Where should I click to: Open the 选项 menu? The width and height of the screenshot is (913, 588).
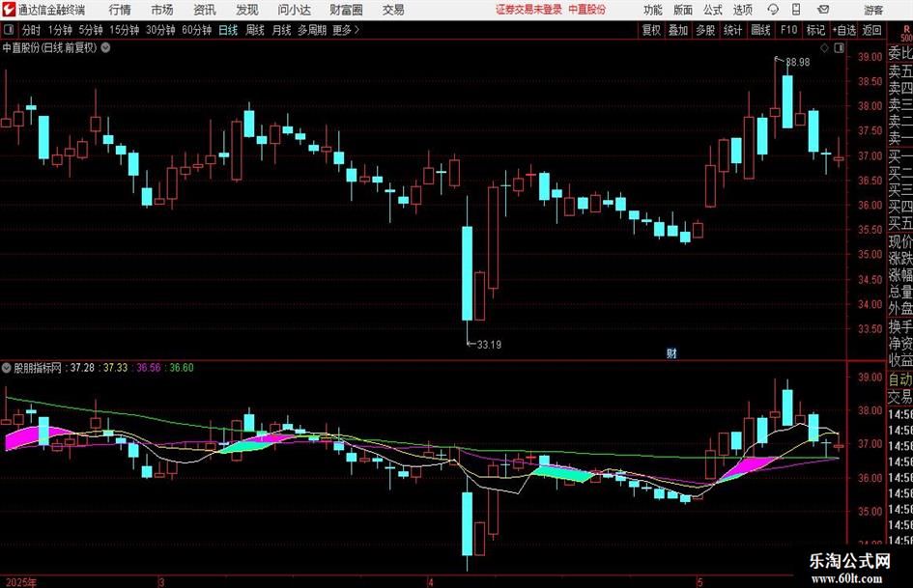pos(742,10)
